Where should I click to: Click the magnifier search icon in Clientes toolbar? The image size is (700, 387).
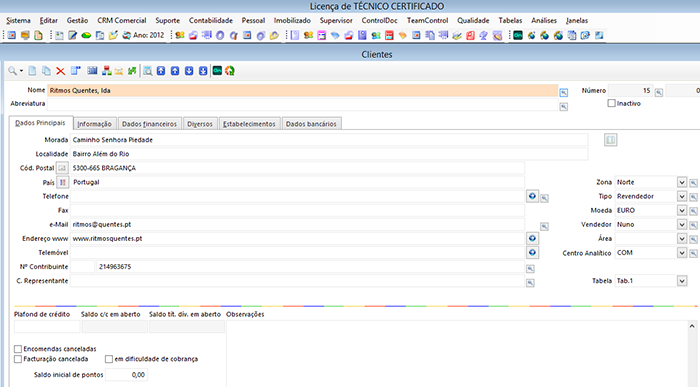12,71
